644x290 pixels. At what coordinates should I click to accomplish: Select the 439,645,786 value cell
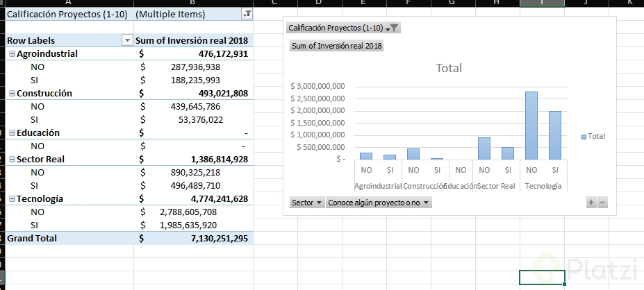click(193, 107)
